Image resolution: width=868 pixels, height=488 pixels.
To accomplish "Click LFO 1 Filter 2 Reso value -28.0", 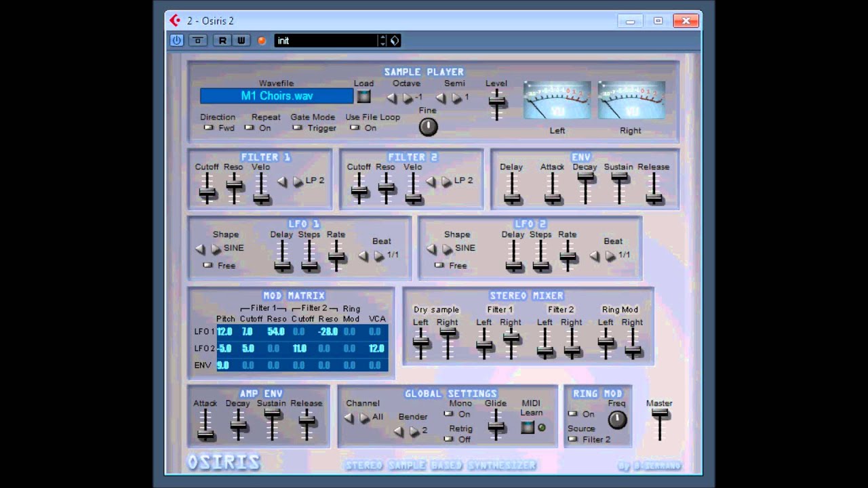I will [329, 331].
